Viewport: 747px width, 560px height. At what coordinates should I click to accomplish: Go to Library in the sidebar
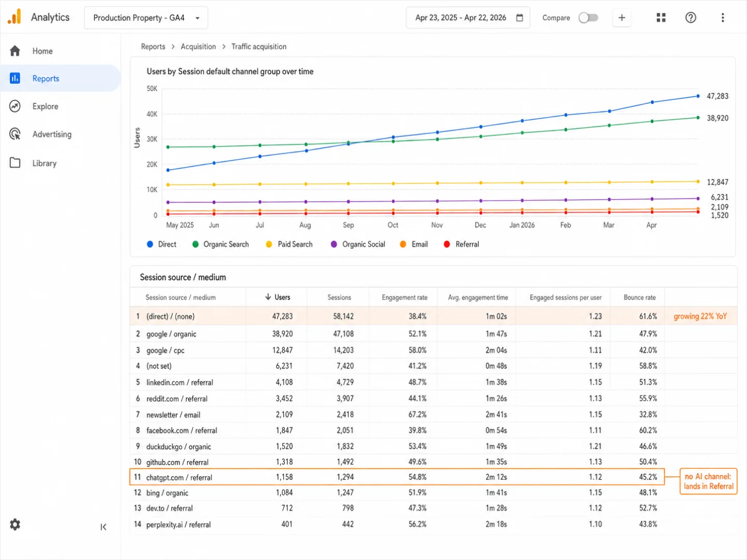tap(44, 163)
